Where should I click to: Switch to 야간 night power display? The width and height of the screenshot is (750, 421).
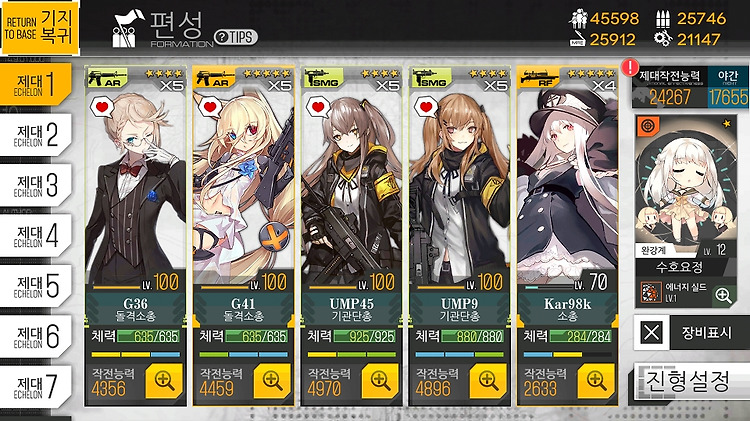728,87
